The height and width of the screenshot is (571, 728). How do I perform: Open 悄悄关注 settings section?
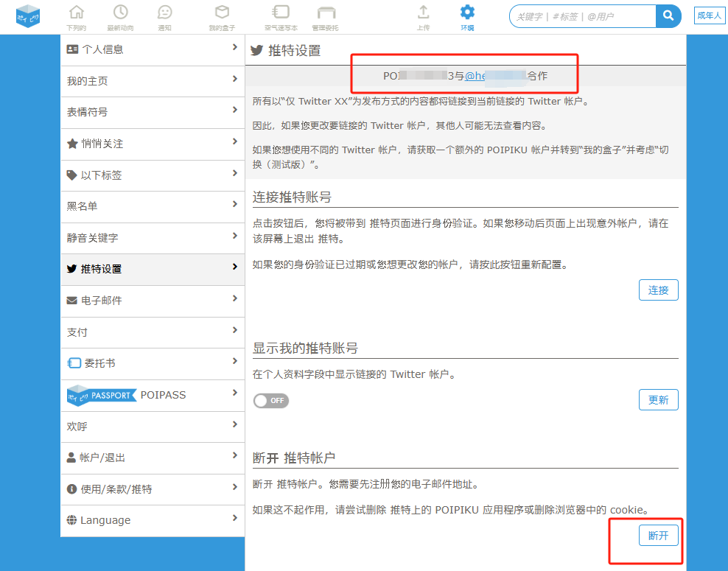[x=153, y=144]
